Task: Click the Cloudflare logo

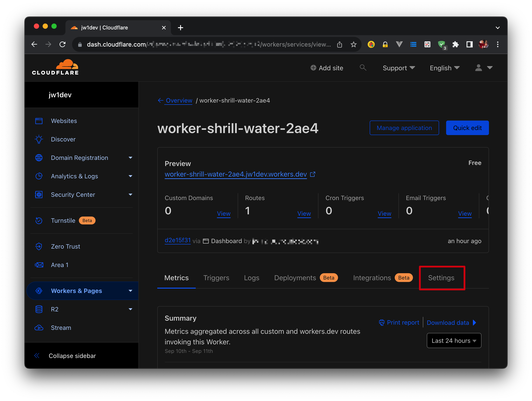Action: 55,67
